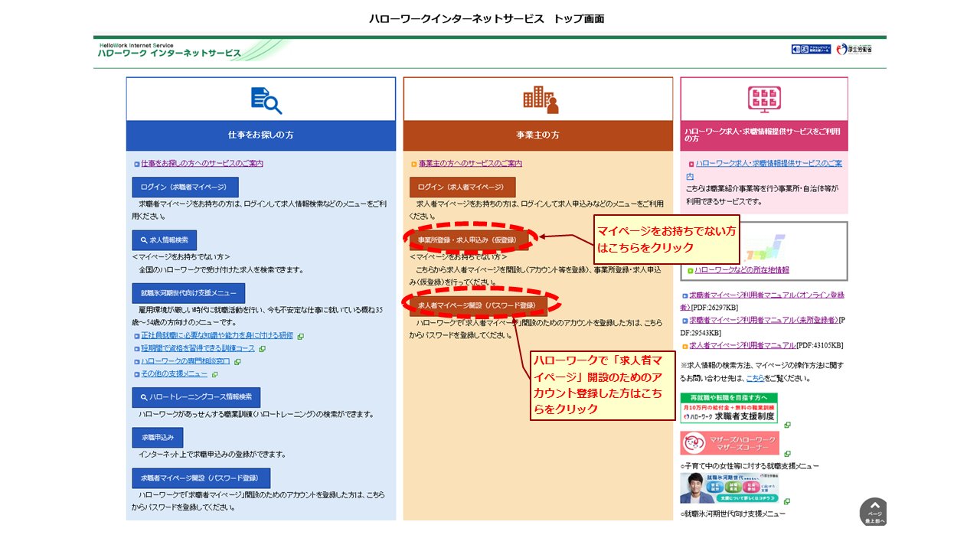980x551 pixels.
Task: Click the external-link icon beside 求職者支援制度 banner
Action: (787, 425)
